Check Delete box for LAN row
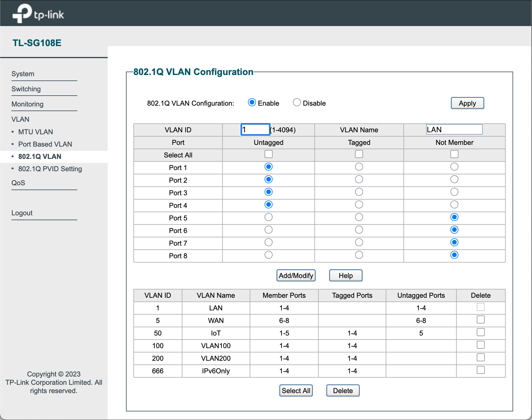The width and height of the screenshot is (532, 420). 481,307
